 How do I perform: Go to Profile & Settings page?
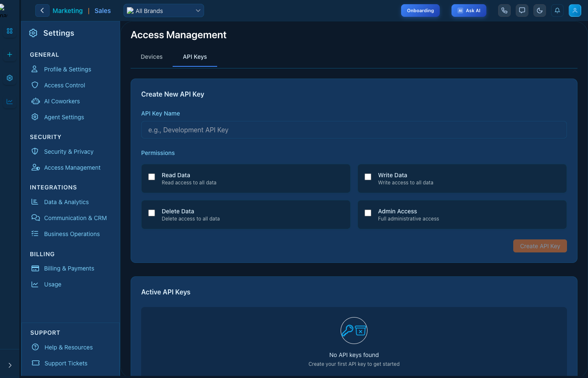68,69
